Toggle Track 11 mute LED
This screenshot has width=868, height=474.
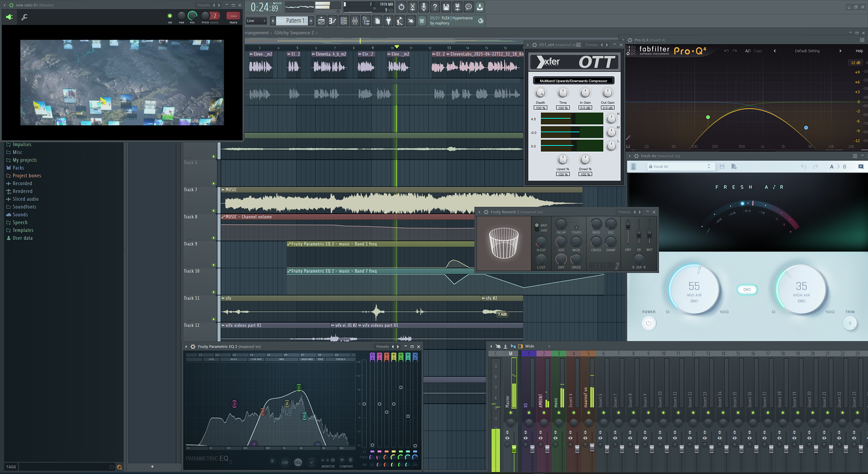coord(213,319)
